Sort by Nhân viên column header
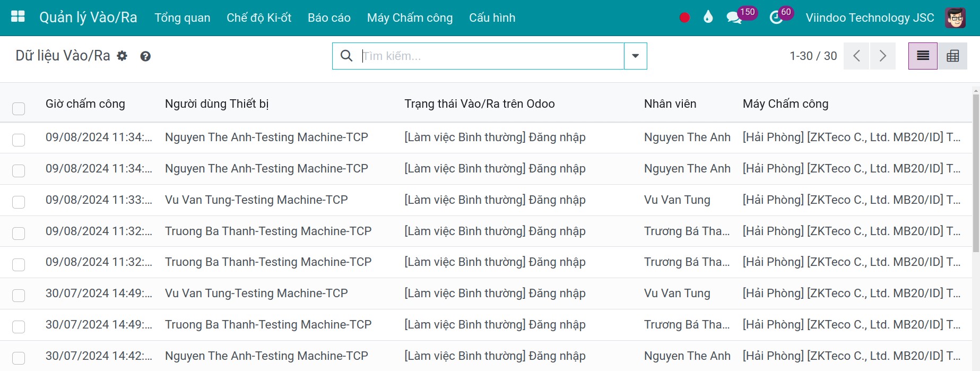The height and width of the screenshot is (371, 980). click(x=670, y=103)
